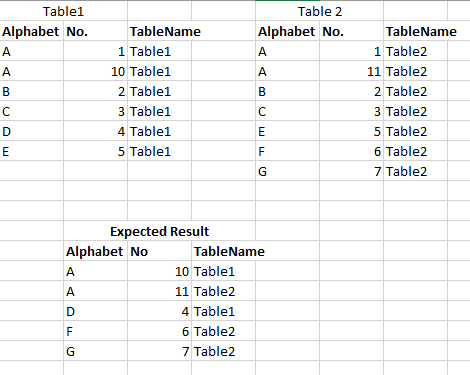
Task: Click the cell with value 11 in Table 2
Action: coord(351,71)
